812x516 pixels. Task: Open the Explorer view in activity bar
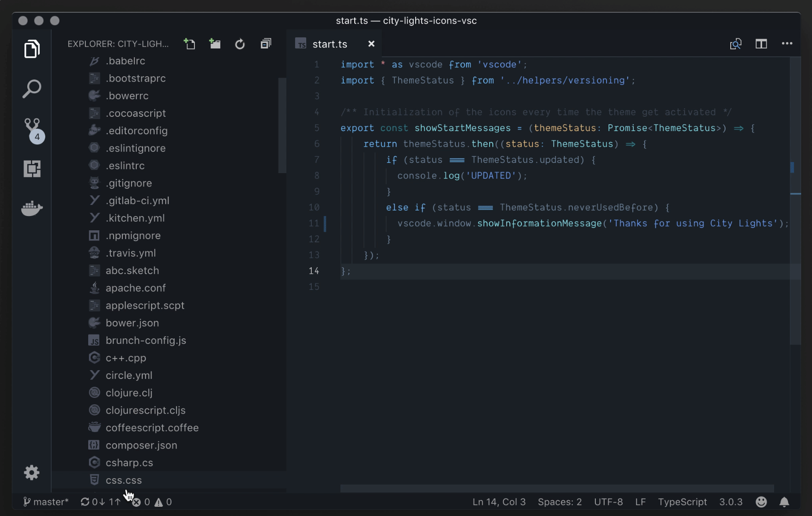(32, 49)
